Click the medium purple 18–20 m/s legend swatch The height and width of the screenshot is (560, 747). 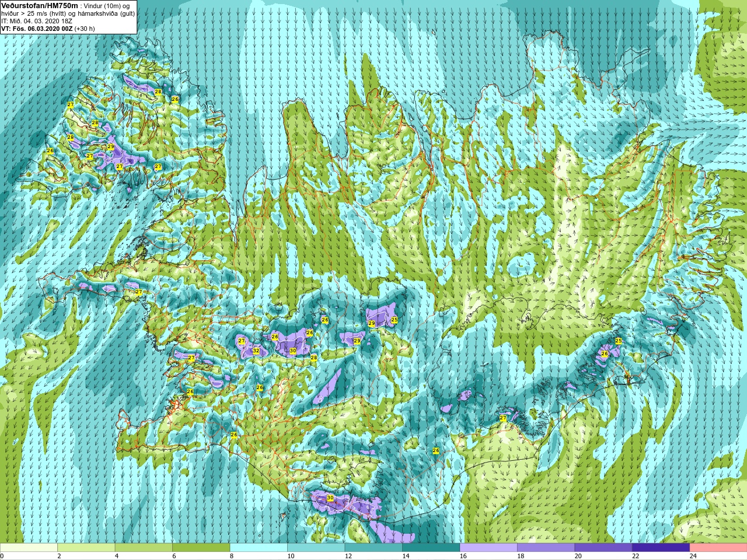546,548
